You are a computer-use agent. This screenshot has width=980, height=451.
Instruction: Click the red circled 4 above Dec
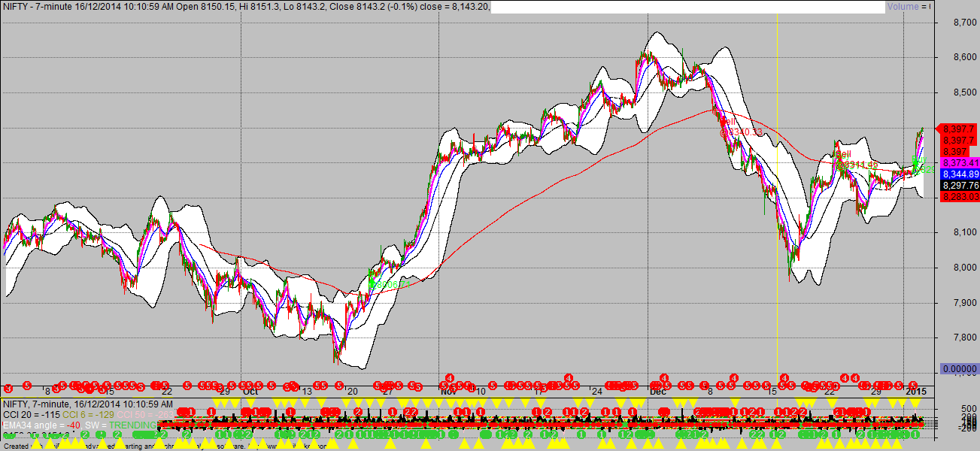pyautogui.click(x=664, y=377)
